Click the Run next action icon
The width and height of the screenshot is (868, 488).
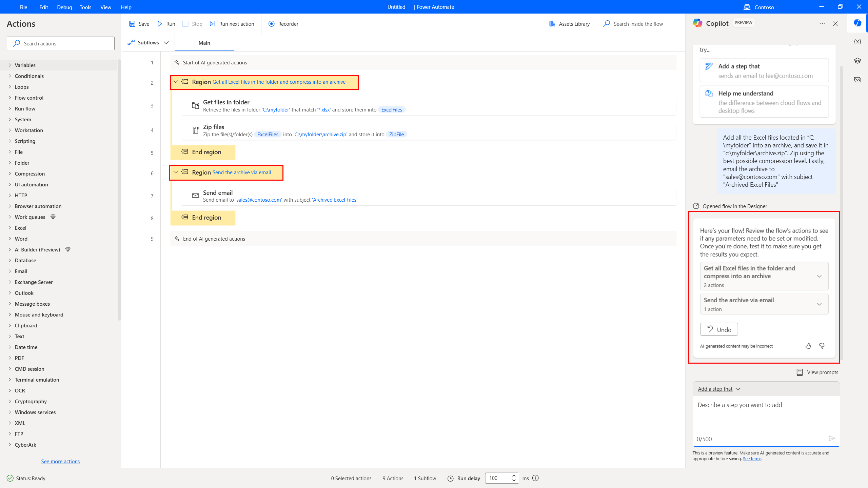coord(213,24)
